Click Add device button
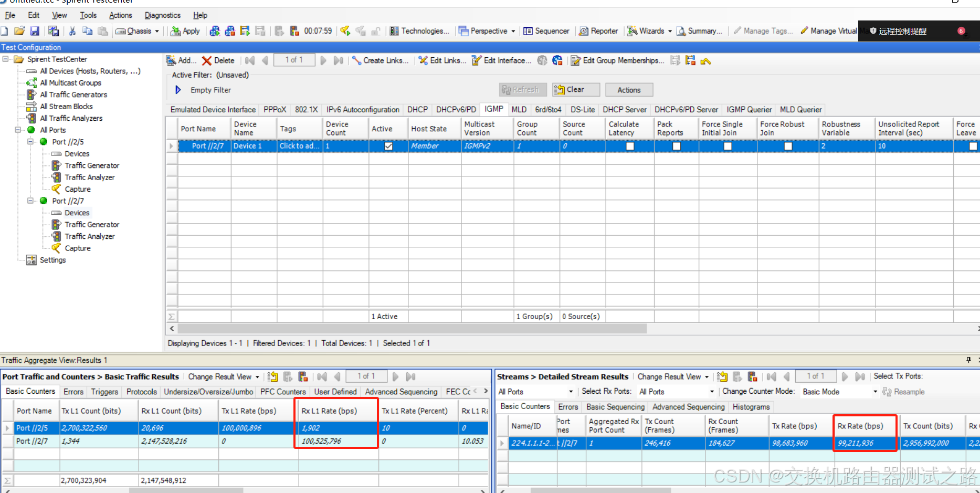This screenshot has width=980, height=493. pos(181,60)
